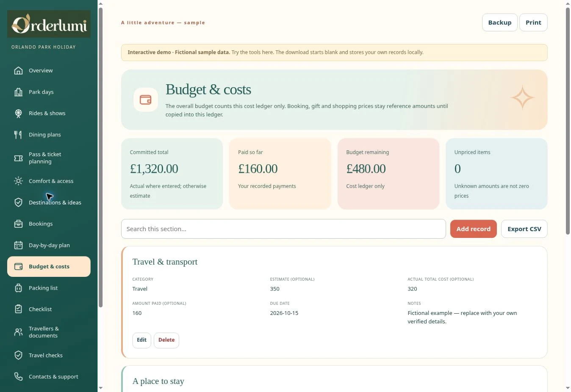Click the Unpriced items 0 value
The height and width of the screenshot is (392, 571).
[x=457, y=169]
